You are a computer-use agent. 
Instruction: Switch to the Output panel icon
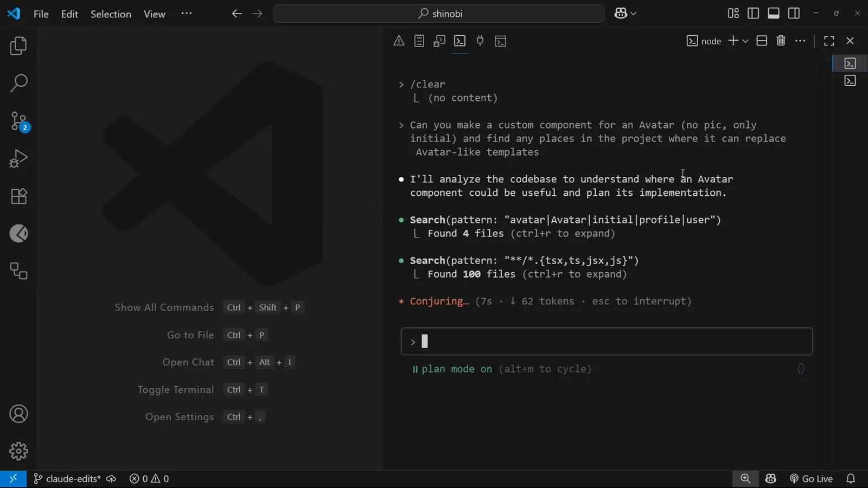419,41
